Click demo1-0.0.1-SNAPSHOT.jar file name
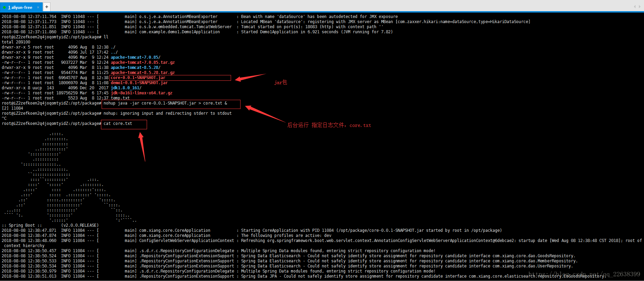 pos(139,83)
